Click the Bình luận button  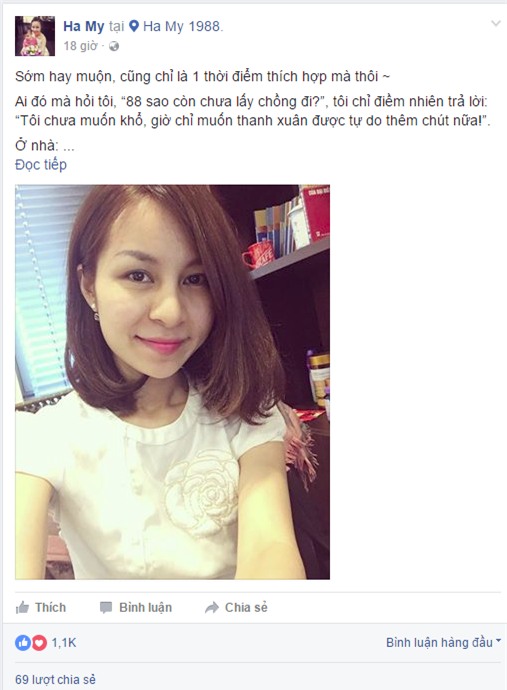[x=136, y=608]
